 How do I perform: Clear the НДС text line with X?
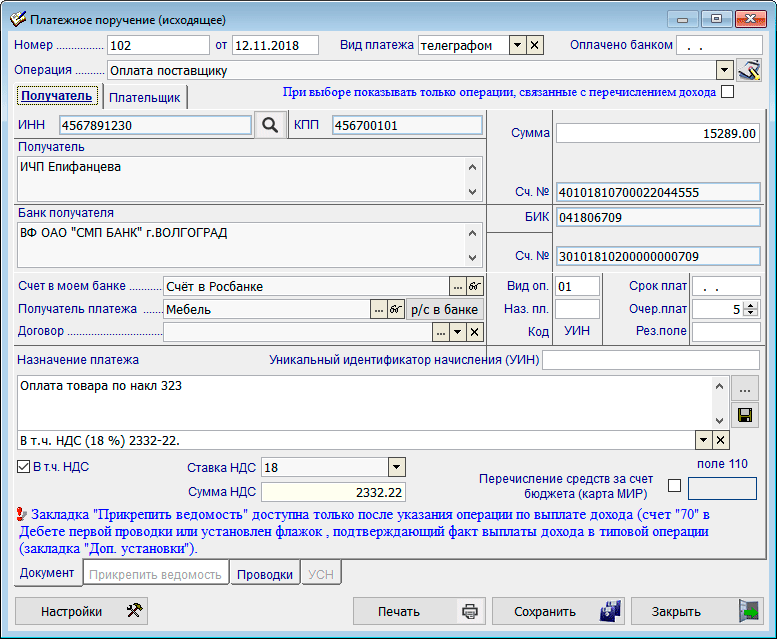tap(721, 440)
